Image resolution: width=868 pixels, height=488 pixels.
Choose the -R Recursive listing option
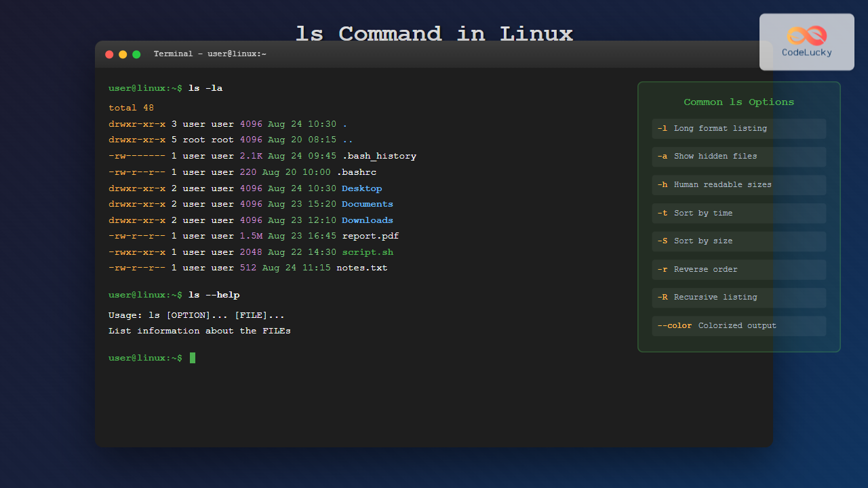pos(738,298)
